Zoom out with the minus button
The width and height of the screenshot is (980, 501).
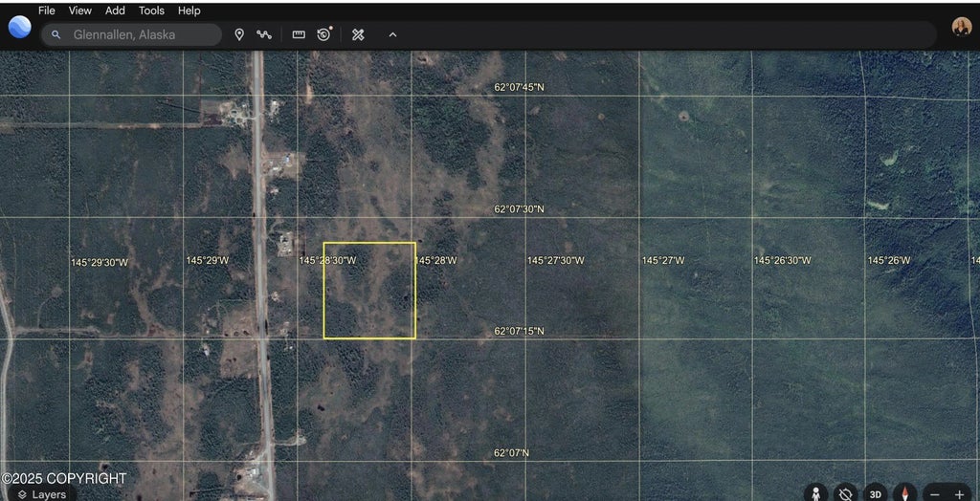pyautogui.click(x=935, y=493)
